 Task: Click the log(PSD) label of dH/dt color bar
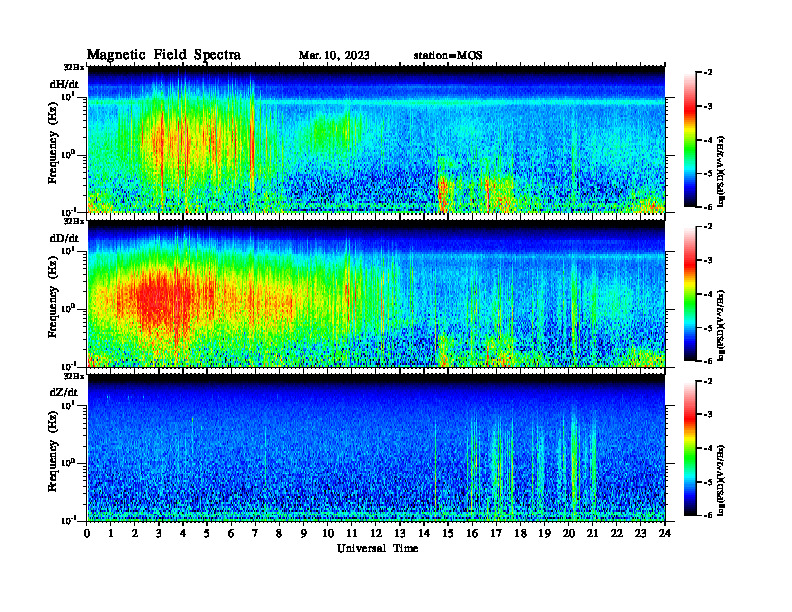click(x=722, y=171)
